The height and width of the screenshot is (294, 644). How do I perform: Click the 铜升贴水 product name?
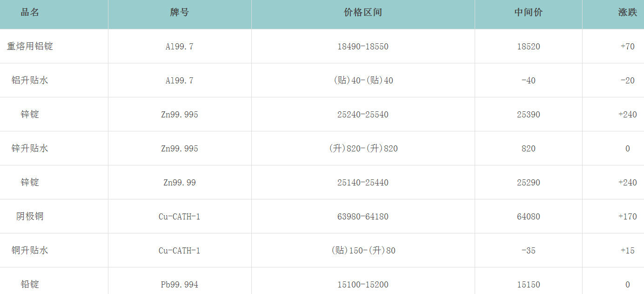pos(30,251)
